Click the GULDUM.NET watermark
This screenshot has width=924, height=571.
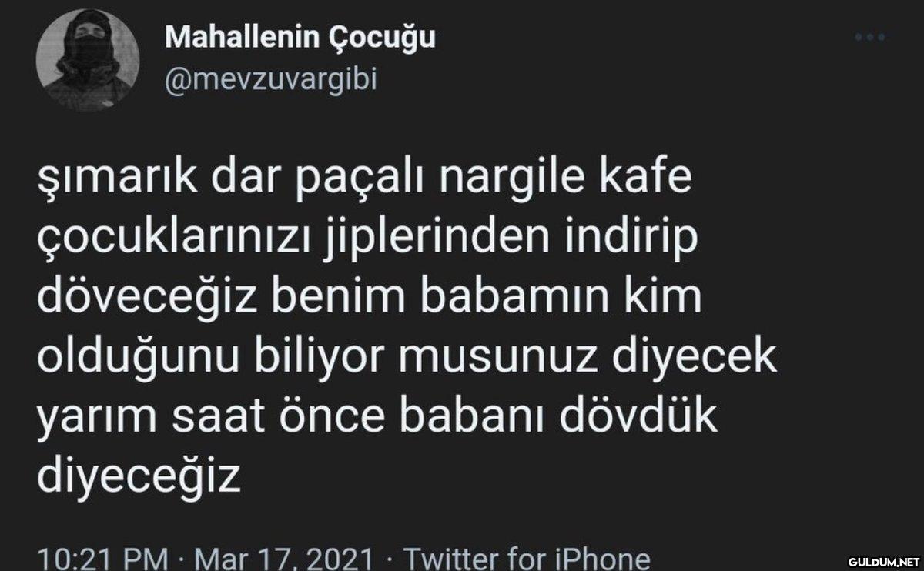882,561
